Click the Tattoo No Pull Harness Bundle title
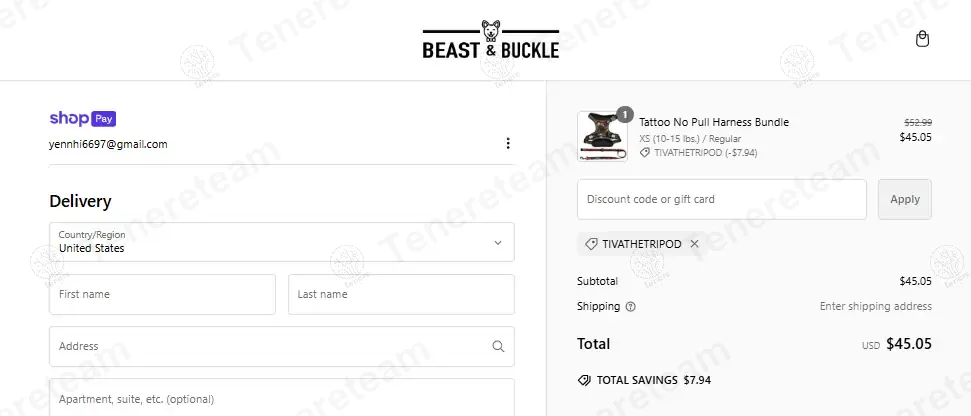This screenshot has width=971, height=416. [714, 122]
